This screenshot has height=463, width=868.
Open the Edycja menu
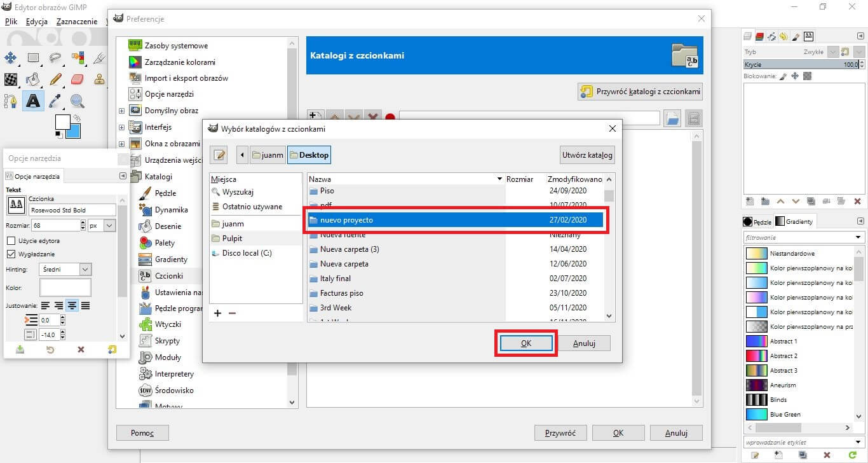37,22
